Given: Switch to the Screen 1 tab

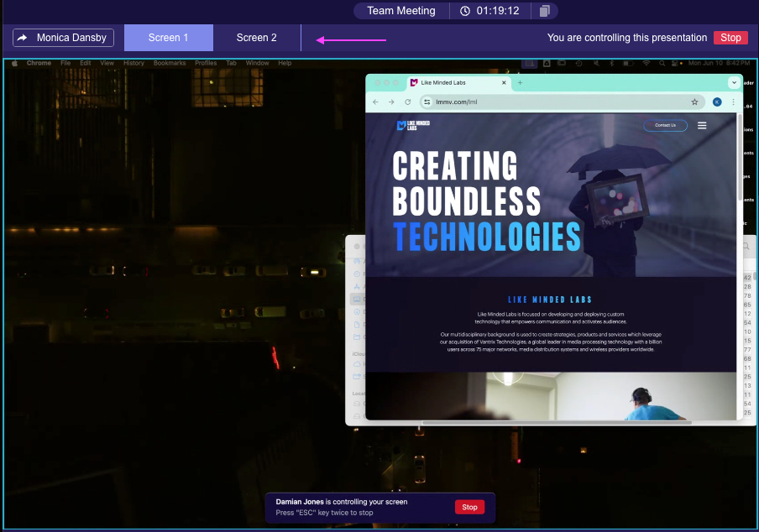Looking at the screenshot, I should [169, 38].
